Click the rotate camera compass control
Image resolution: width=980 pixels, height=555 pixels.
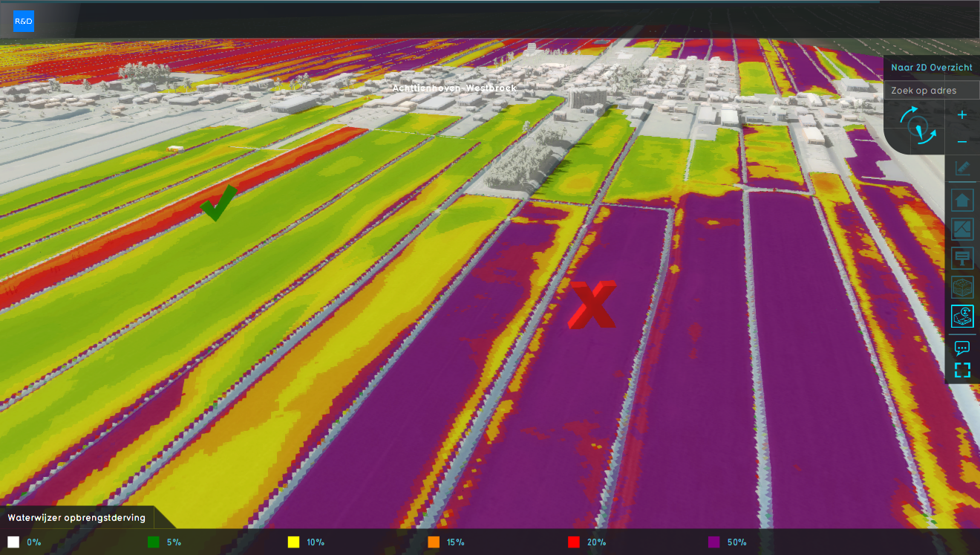coord(918,125)
